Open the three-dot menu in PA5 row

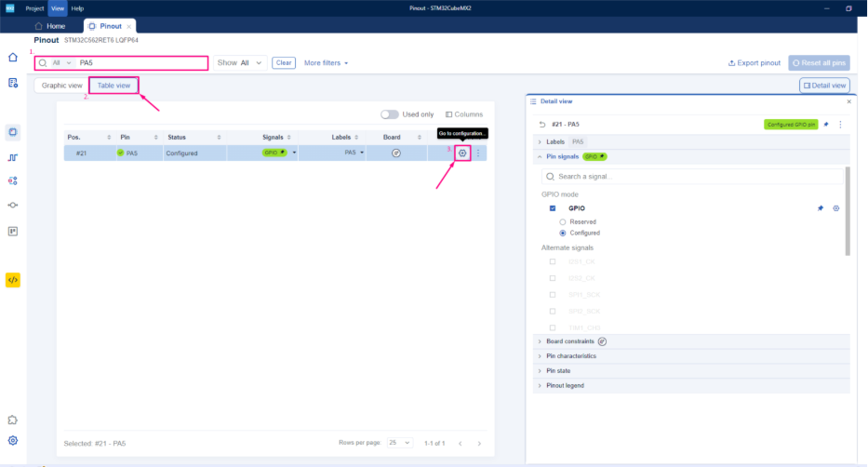click(x=478, y=153)
